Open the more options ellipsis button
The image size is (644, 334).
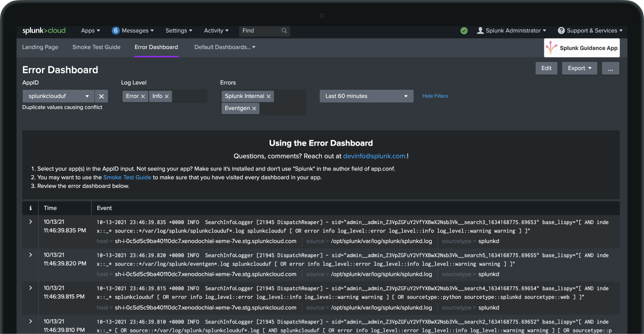611,68
